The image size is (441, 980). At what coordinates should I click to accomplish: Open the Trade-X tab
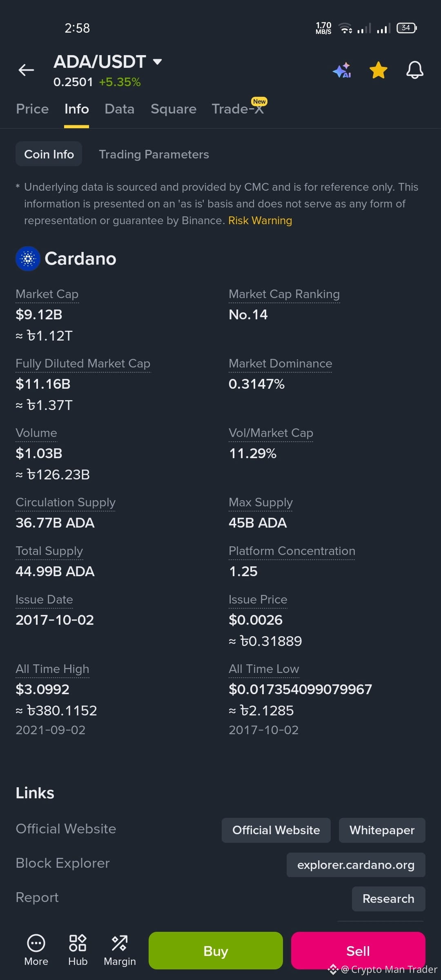(238, 109)
